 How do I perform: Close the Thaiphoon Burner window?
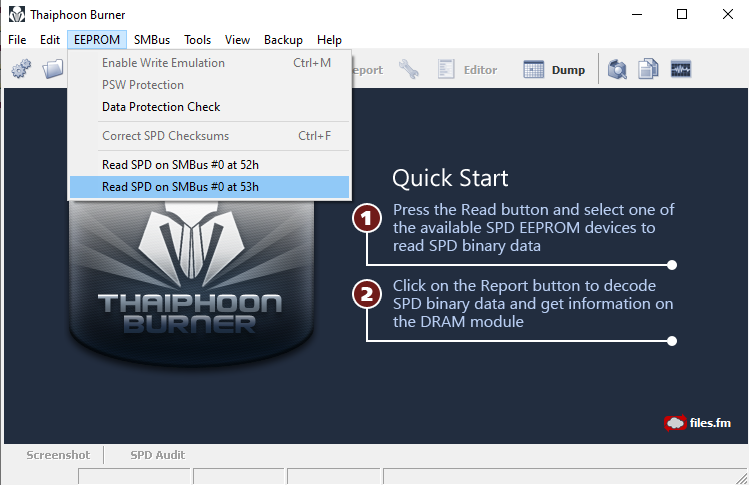(x=728, y=14)
